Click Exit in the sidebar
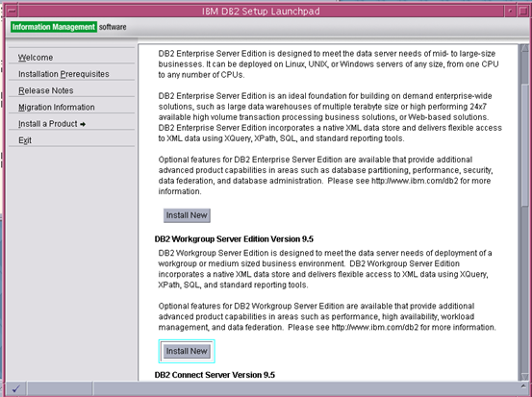Image resolution: width=532 pixels, height=397 pixels. click(x=25, y=140)
